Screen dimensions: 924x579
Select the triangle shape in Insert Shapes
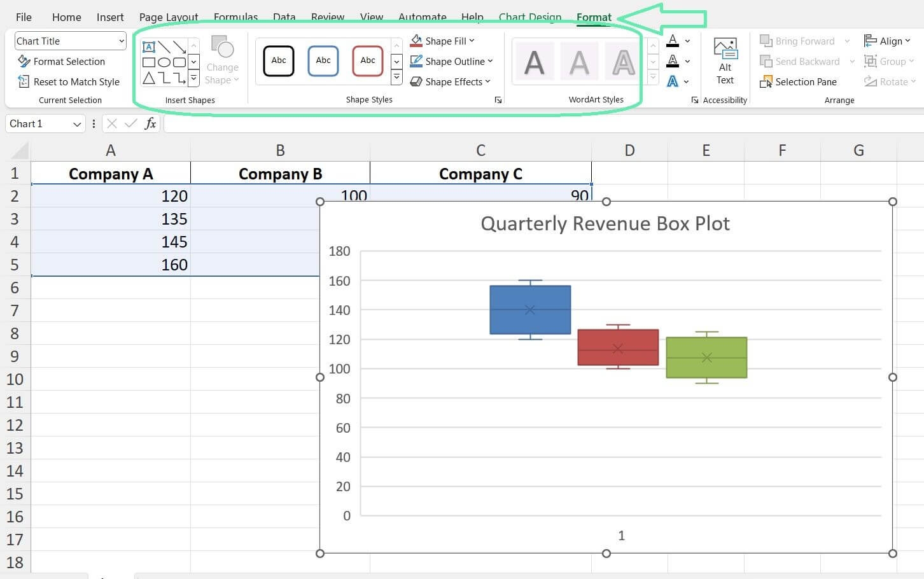click(149, 78)
